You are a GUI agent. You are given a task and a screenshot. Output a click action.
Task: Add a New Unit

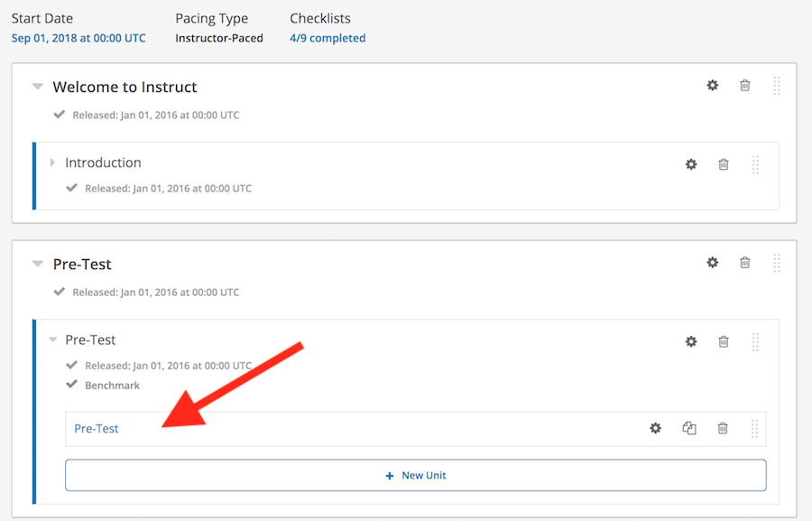tap(415, 475)
